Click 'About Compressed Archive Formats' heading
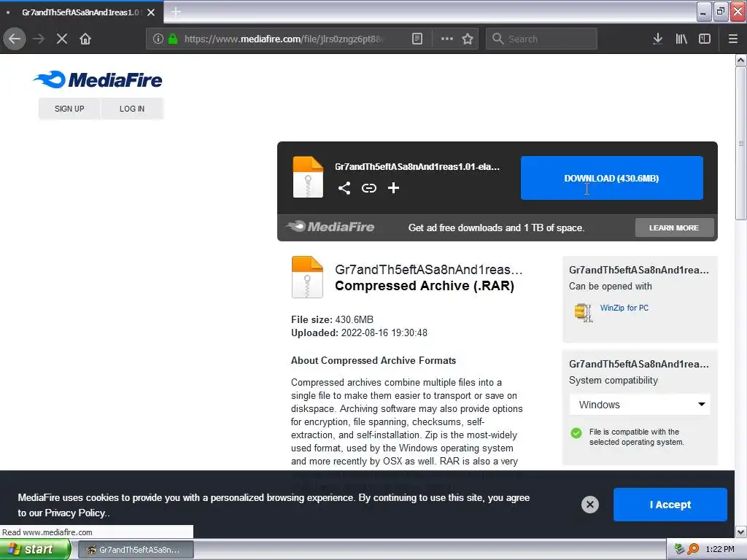The height and width of the screenshot is (560, 747). point(373,360)
